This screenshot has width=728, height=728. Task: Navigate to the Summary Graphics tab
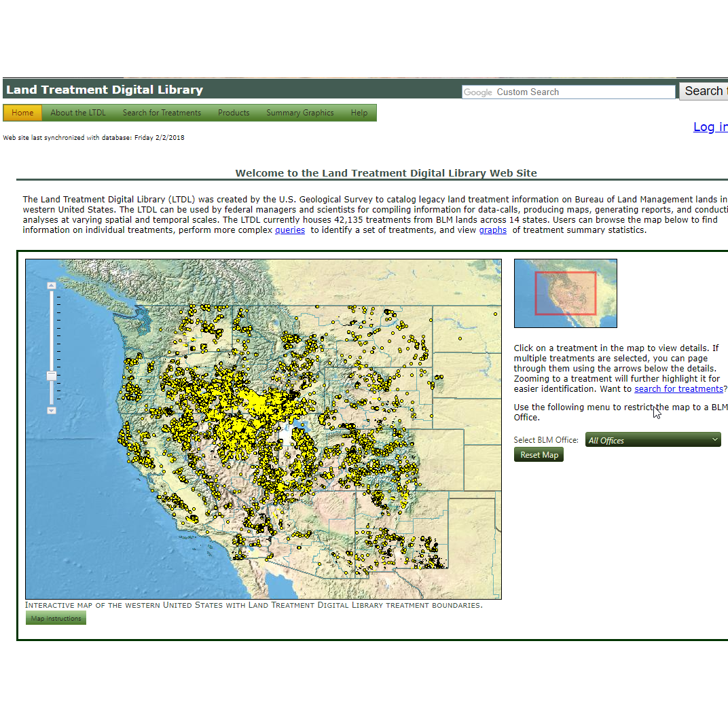coord(300,113)
